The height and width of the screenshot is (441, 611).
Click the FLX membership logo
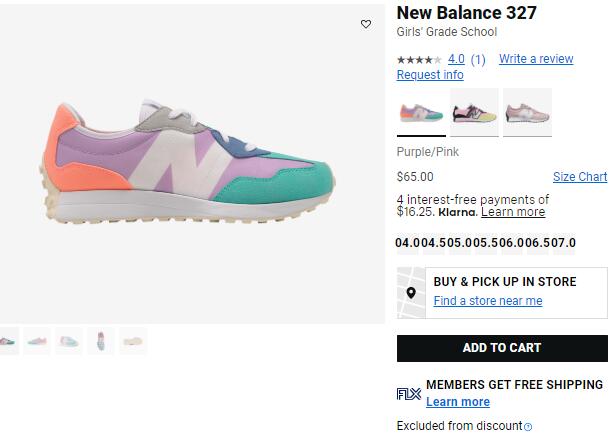tap(409, 394)
